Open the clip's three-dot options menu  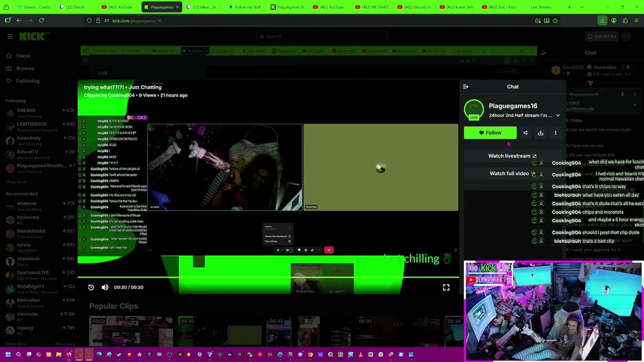pyautogui.click(x=555, y=133)
